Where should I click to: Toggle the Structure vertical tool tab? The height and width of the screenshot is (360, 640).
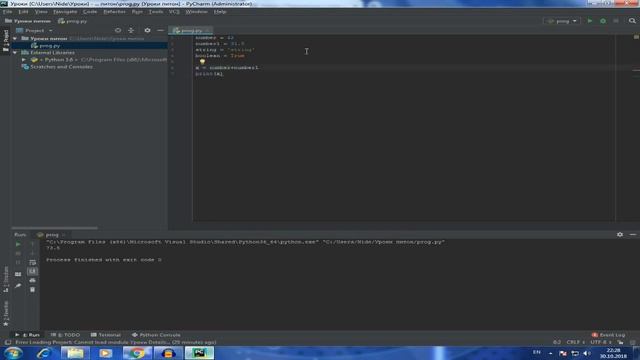pyautogui.click(x=6, y=279)
